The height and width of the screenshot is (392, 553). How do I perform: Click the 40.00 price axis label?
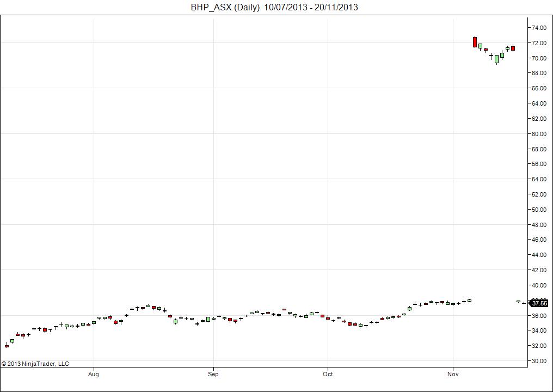coord(539,285)
